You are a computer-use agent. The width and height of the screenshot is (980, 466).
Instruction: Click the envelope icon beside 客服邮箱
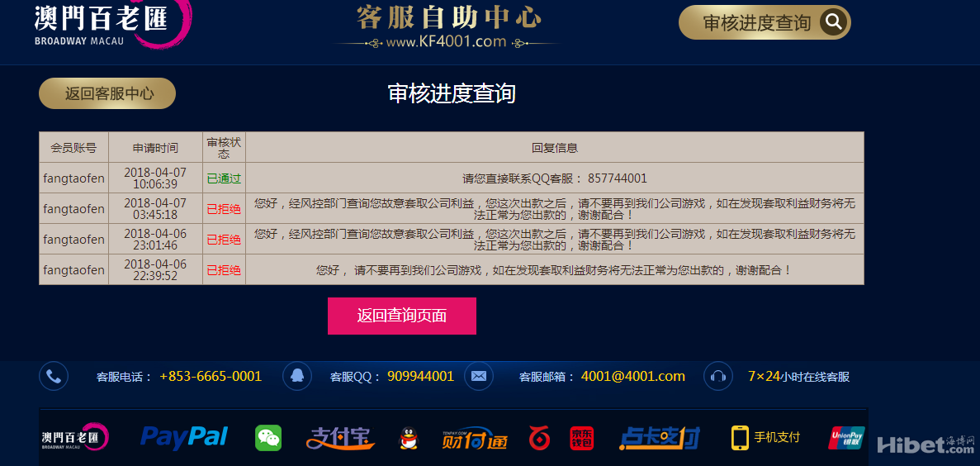479,377
